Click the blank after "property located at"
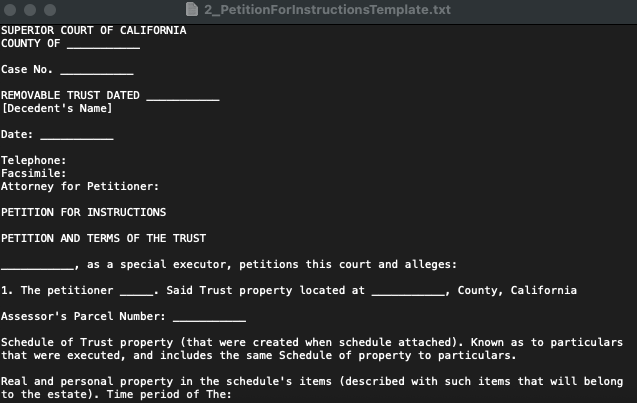 coord(407,290)
